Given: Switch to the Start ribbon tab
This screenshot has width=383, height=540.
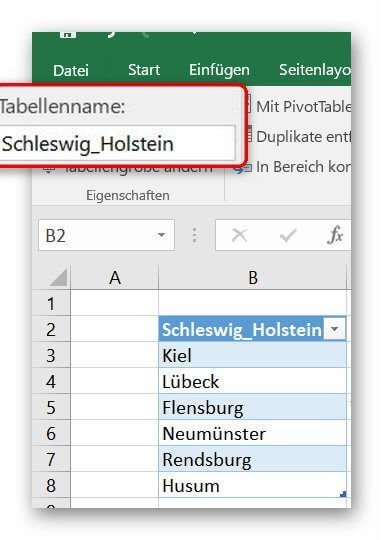Looking at the screenshot, I should point(144,70).
